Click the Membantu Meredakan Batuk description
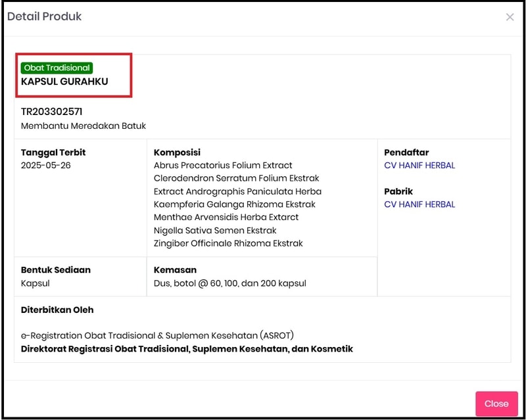The height and width of the screenshot is (420, 526). coord(84,126)
